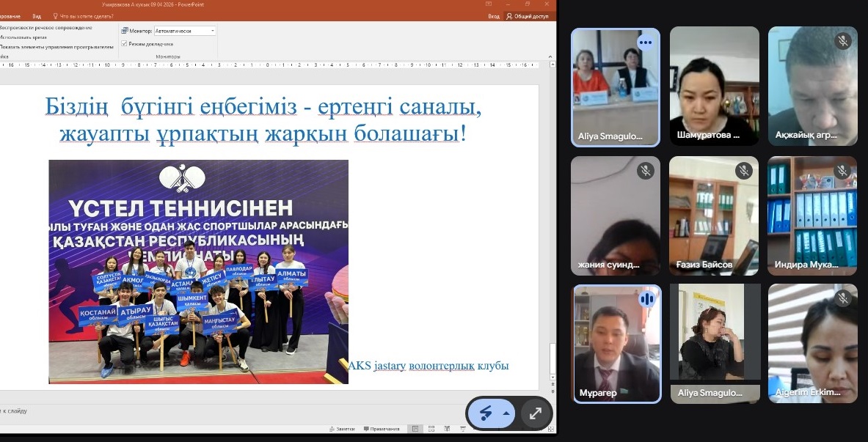Click the fullscreen expand arrows button
The height and width of the screenshot is (442, 868).
pos(536,413)
